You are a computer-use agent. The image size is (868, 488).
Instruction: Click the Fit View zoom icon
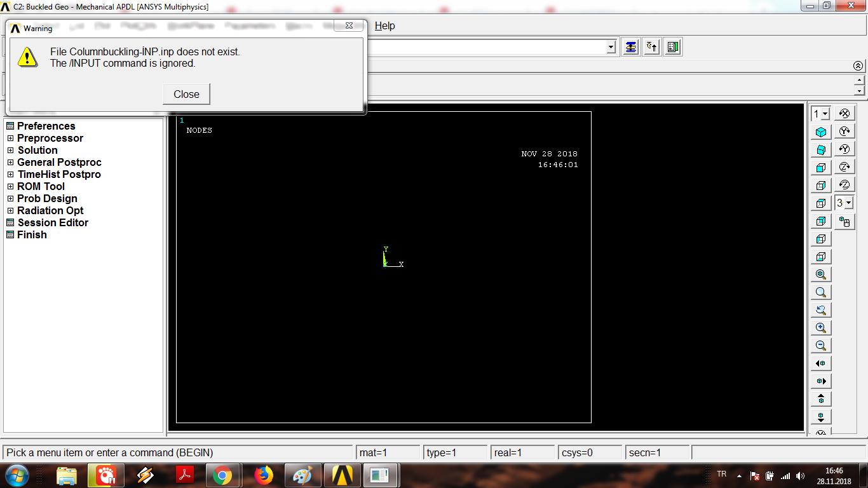click(821, 274)
